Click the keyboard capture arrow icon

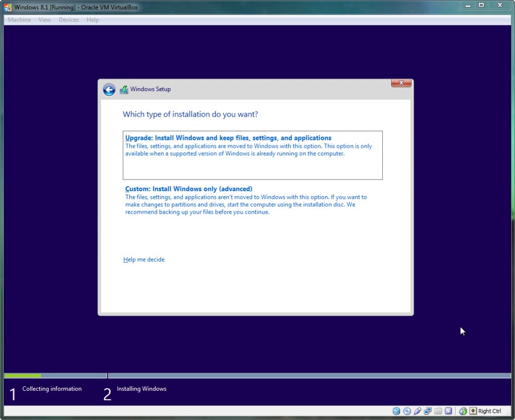(x=473, y=411)
